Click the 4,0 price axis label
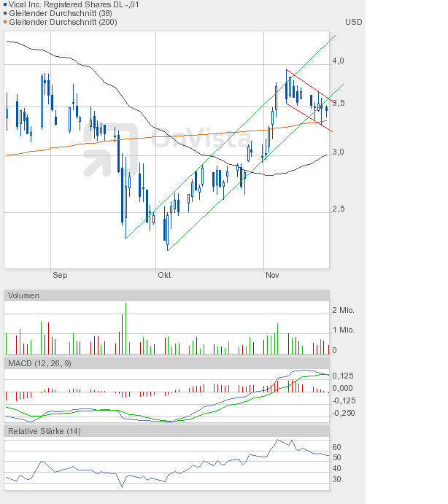Viewport: 448px width, 504px height. point(337,61)
